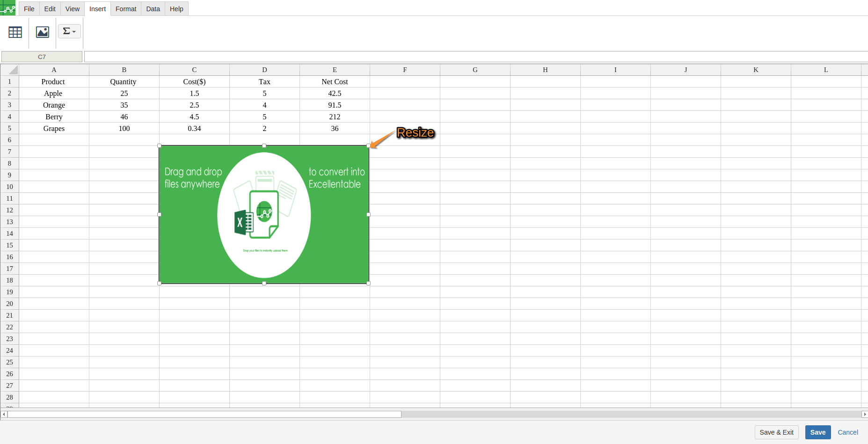Click the "Cost($)" header cell
This screenshot has width=868, height=444.
194,81
